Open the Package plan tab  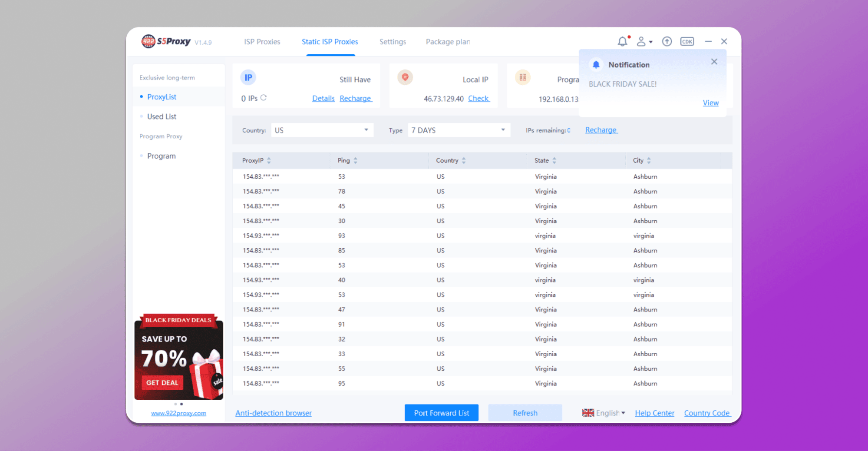pyautogui.click(x=448, y=42)
